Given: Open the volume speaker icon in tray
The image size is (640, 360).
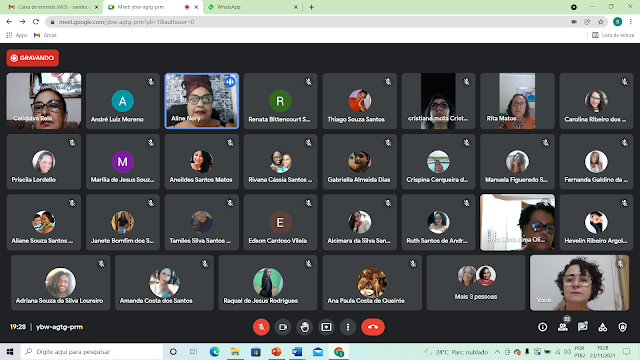Looking at the screenshot, I should click(567, 351).
